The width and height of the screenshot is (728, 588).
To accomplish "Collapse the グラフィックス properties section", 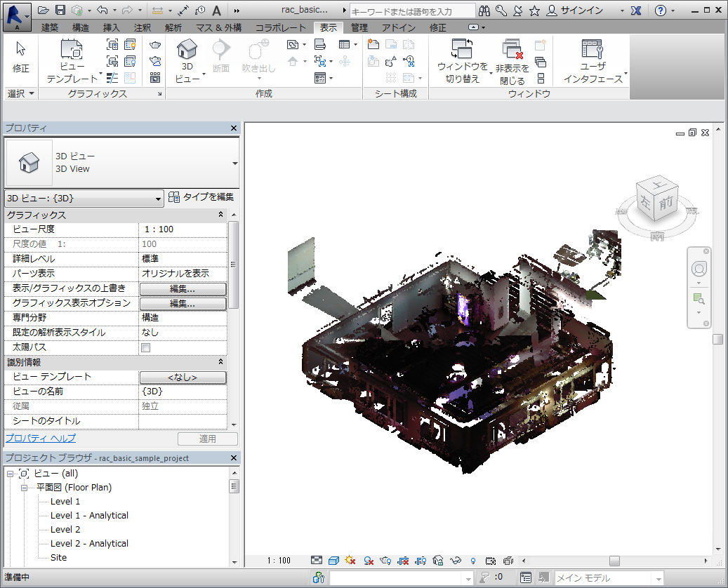I will (220, 215).
